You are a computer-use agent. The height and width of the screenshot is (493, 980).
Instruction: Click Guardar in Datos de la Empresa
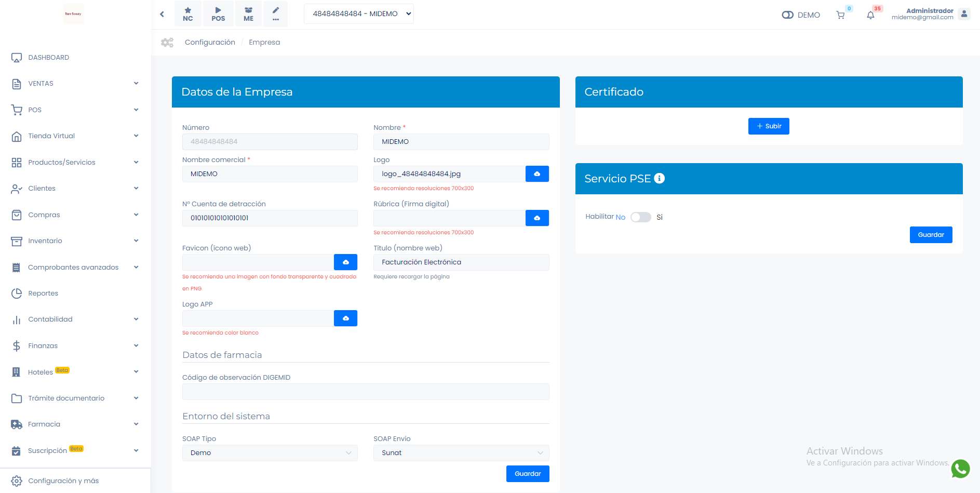pyautogui.click(x=528, y=474)
